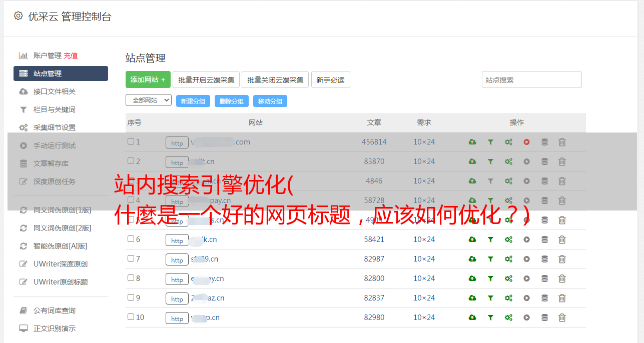Click the trash icon in row 2

[x=562, y=161]
